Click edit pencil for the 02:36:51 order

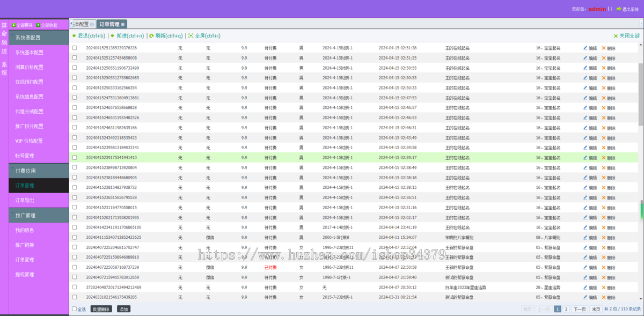[586, 197]
